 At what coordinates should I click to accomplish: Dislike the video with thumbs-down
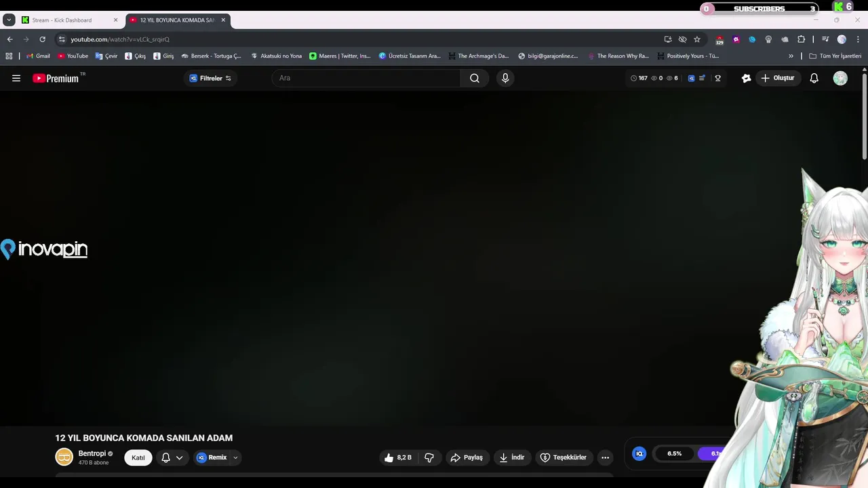[429, 457]
